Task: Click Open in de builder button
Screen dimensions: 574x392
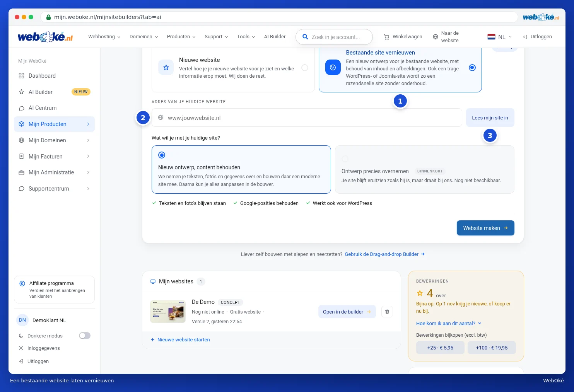Action: (x=347, y=312)
